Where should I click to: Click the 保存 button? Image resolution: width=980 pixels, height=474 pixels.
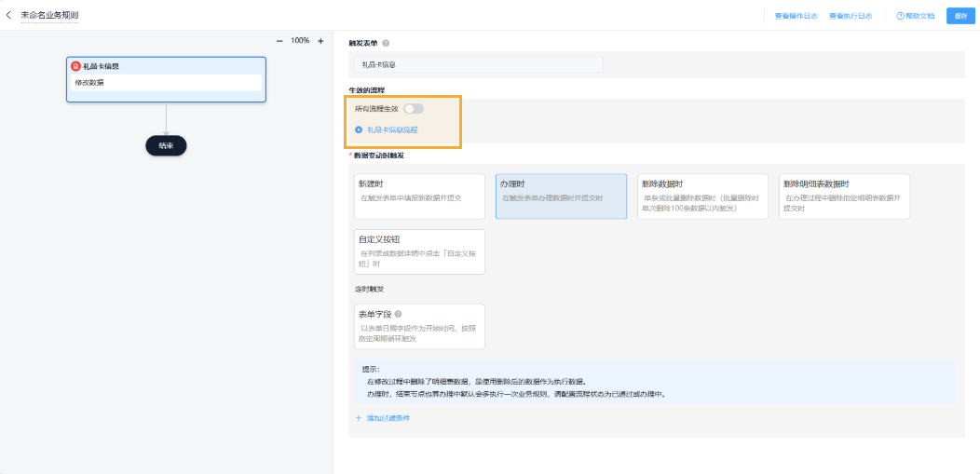tap(960, 16)
